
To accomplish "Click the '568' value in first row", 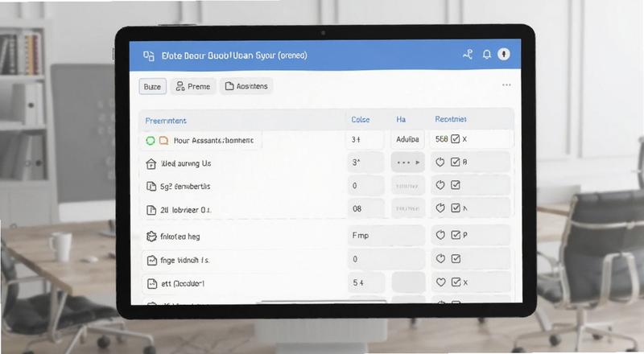I will tap(441, 139).
